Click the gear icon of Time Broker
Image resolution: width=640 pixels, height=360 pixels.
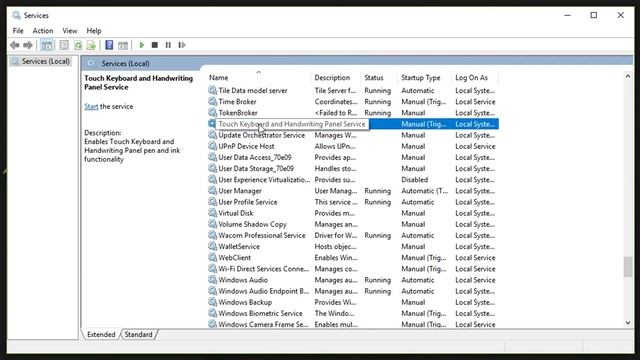click(212, 101)
